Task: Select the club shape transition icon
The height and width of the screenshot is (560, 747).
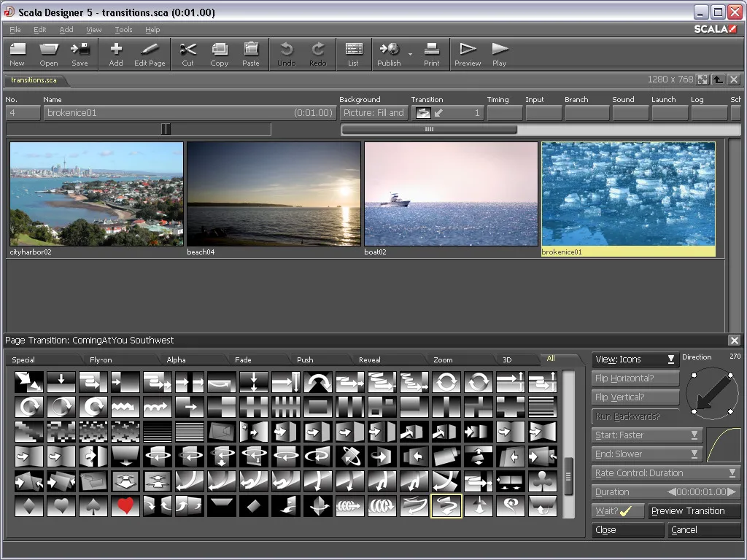Action: click(542, 481)
